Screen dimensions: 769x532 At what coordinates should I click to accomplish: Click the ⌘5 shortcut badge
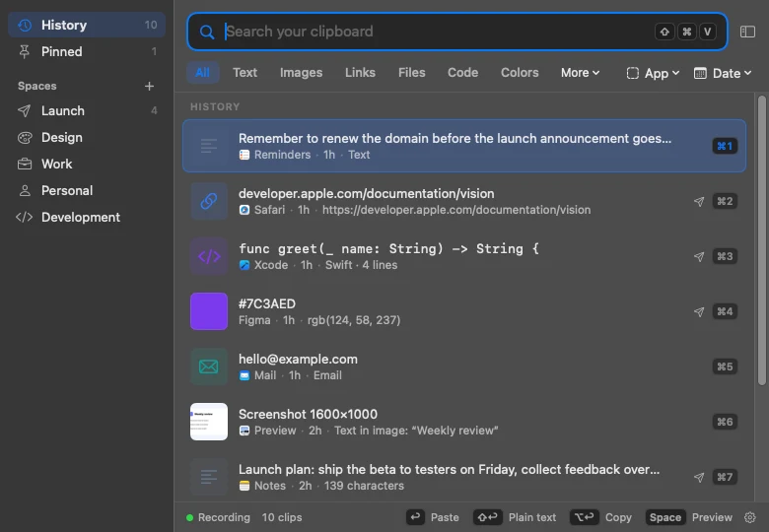[x=725, y=366]
